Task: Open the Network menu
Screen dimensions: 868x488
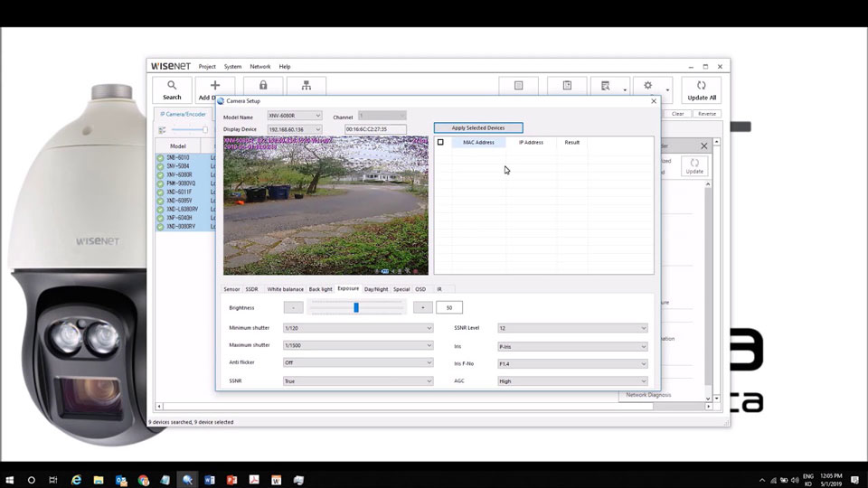Action: pyautogui.click(x=260, y=67)
